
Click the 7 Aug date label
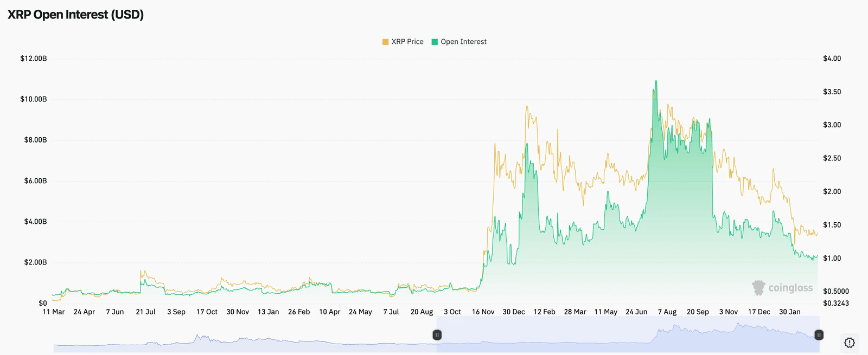tap(667, 312)
